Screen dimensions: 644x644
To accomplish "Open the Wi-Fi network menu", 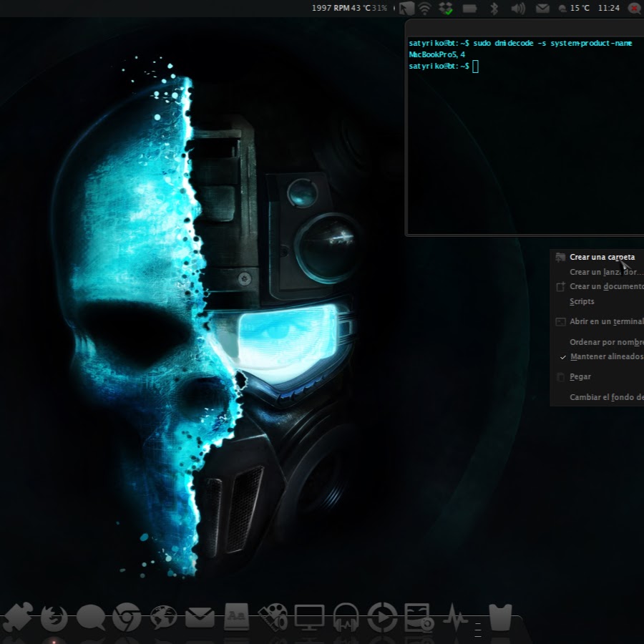I will pyautogui.click(x=425, y=8).
